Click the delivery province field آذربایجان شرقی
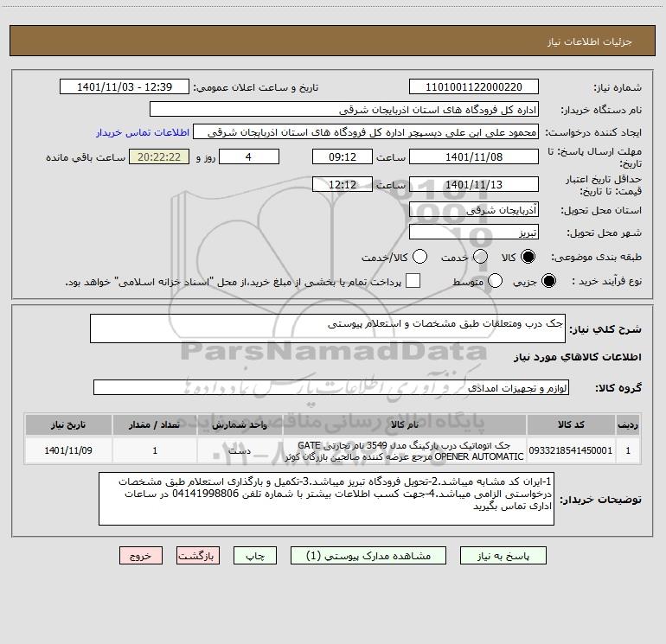 [x=474, y=209]
